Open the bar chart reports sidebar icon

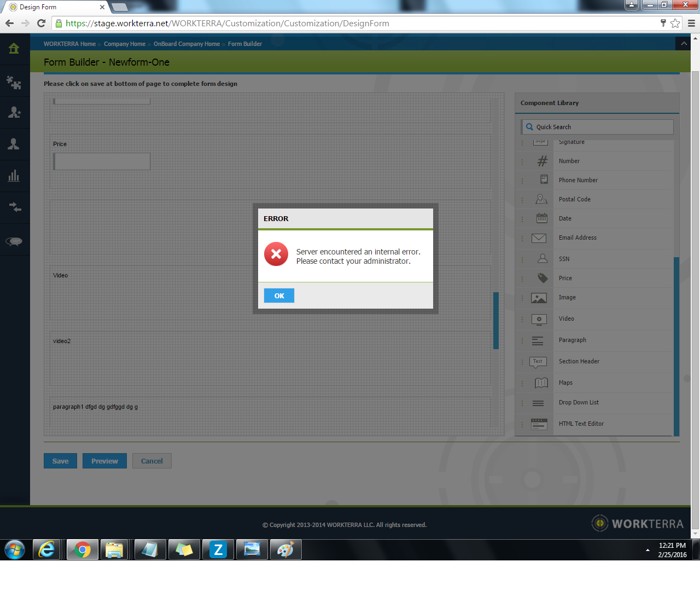tap(14, 176)
